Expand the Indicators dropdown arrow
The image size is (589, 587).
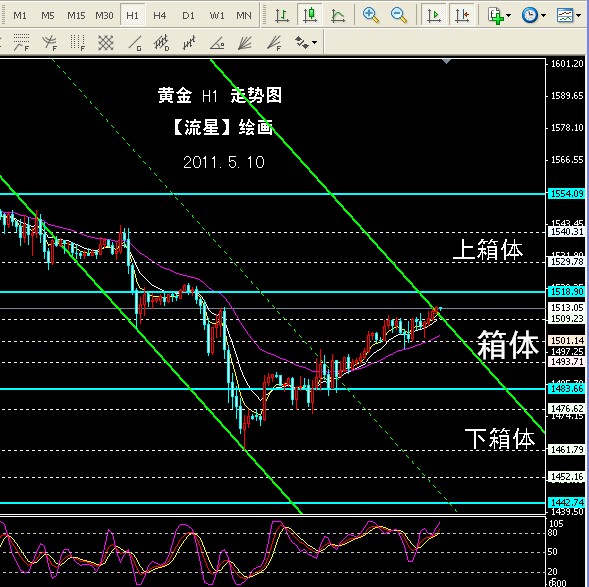(509, 16)
